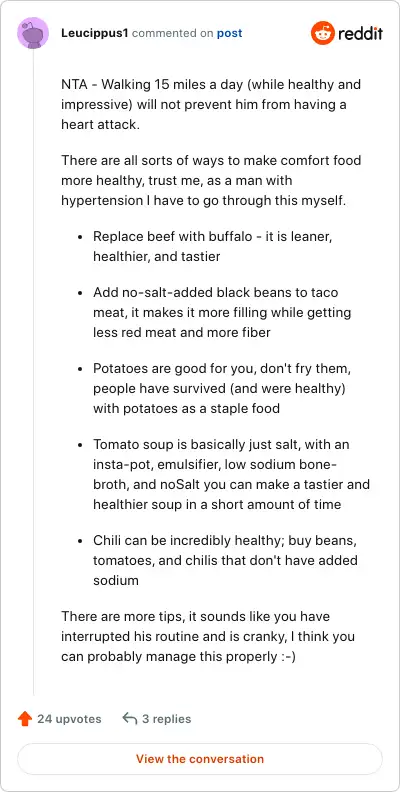
Task: Select the NTA walking 15 miles paragraph
Action: click(211, 104)
